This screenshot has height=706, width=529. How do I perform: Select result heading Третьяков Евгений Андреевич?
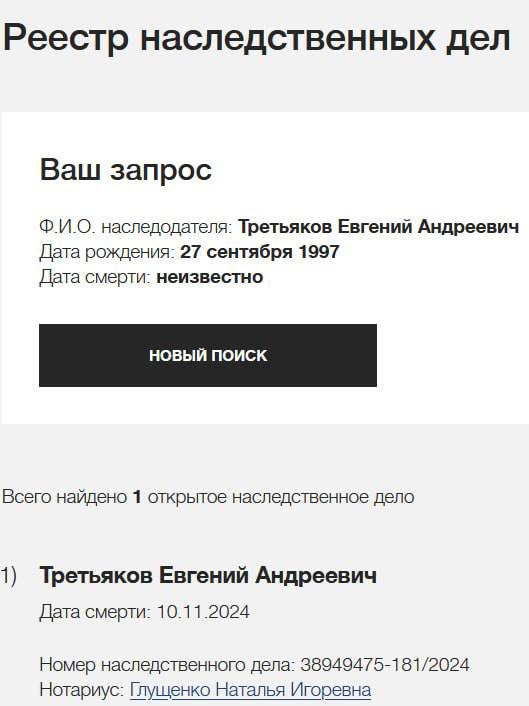[x=208, y=575]
